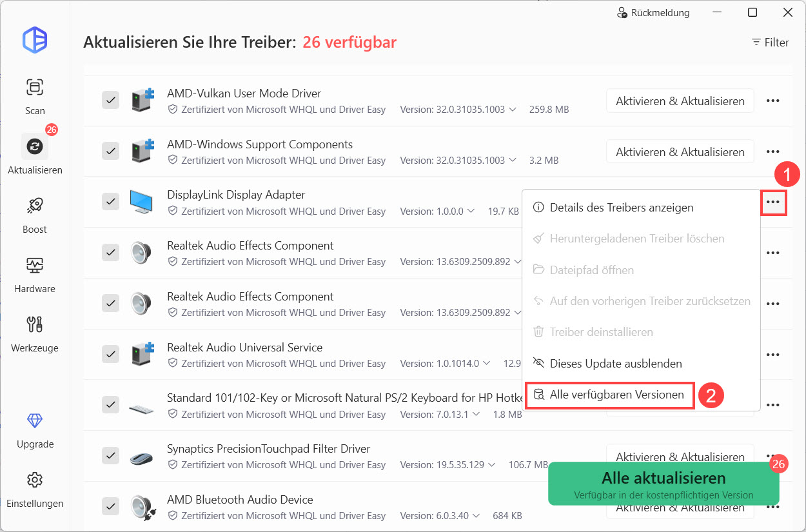This screenshot has width=806, height=532.
Task: Open more options for AMD Bluetooth Audio Device
Action: click(773, 507)
